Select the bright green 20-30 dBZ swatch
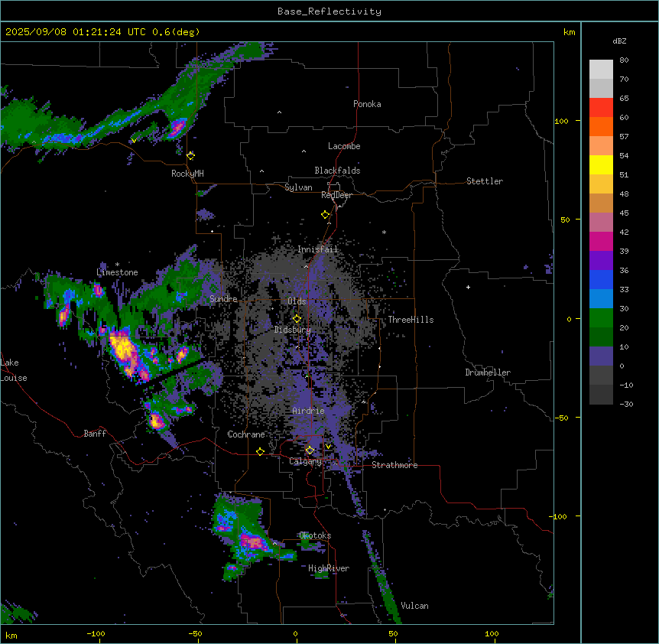 601,318
